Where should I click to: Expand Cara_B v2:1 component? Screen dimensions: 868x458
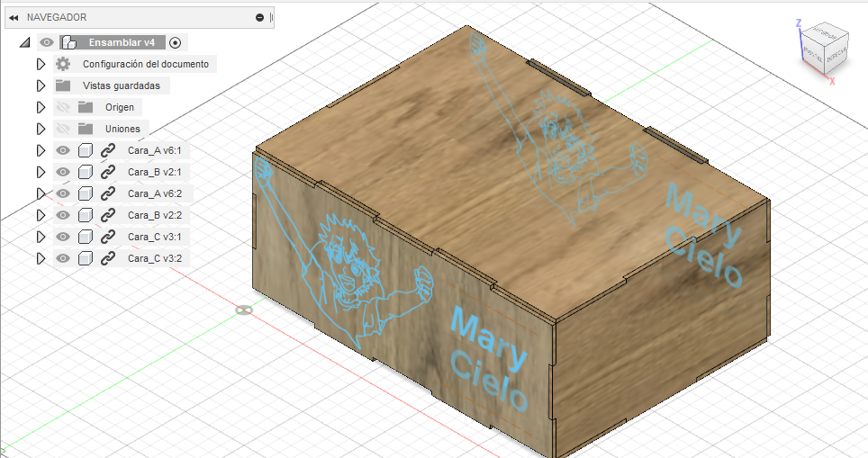[41, 172]
